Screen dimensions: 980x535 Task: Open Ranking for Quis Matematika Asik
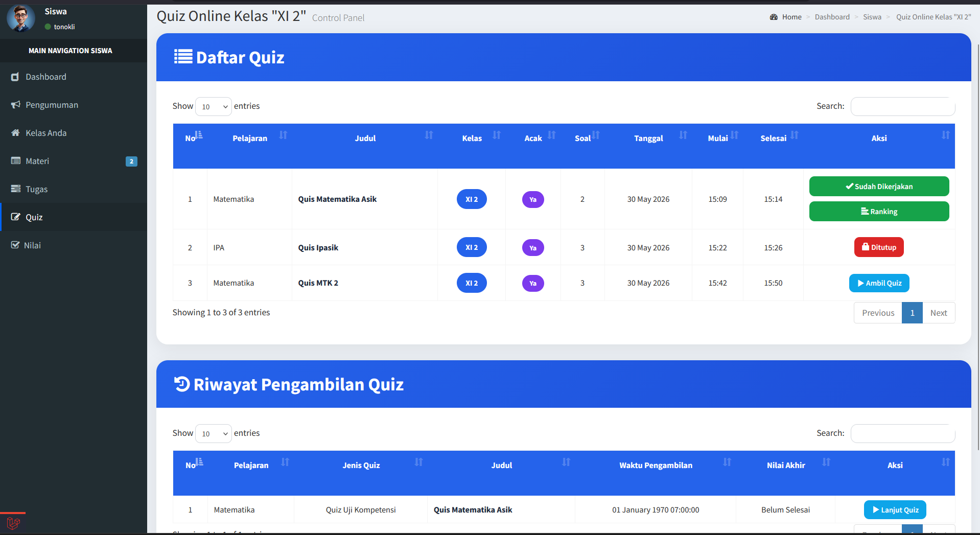879,212
